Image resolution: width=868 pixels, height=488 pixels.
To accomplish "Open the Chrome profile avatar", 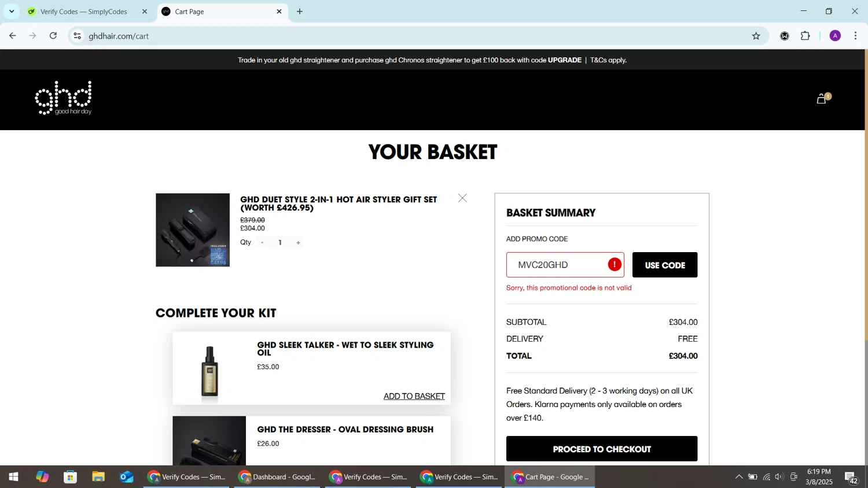I will [x=835, y=36].
